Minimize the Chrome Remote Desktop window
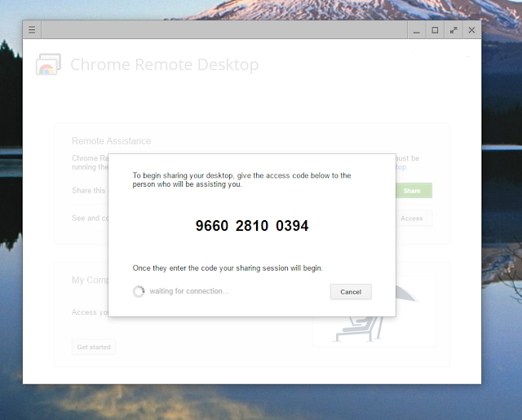Screen dimensions: 522x420 click(417, 30)
